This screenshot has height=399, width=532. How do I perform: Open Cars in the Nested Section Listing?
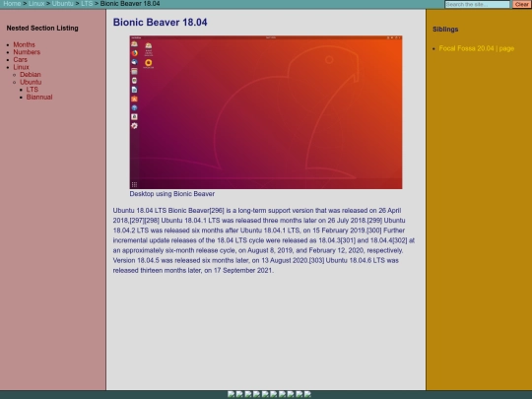[20, 60]
